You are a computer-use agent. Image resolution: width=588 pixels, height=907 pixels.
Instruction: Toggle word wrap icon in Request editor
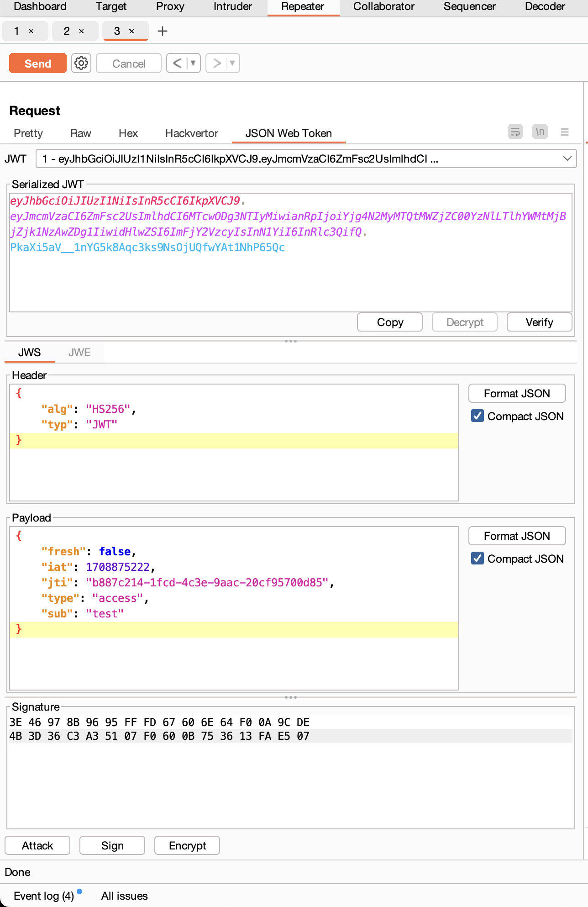click(515, 132)
